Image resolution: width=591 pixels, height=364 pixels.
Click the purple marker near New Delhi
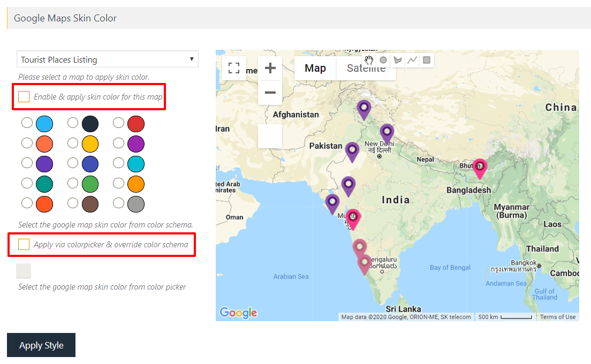click(387, 133)
